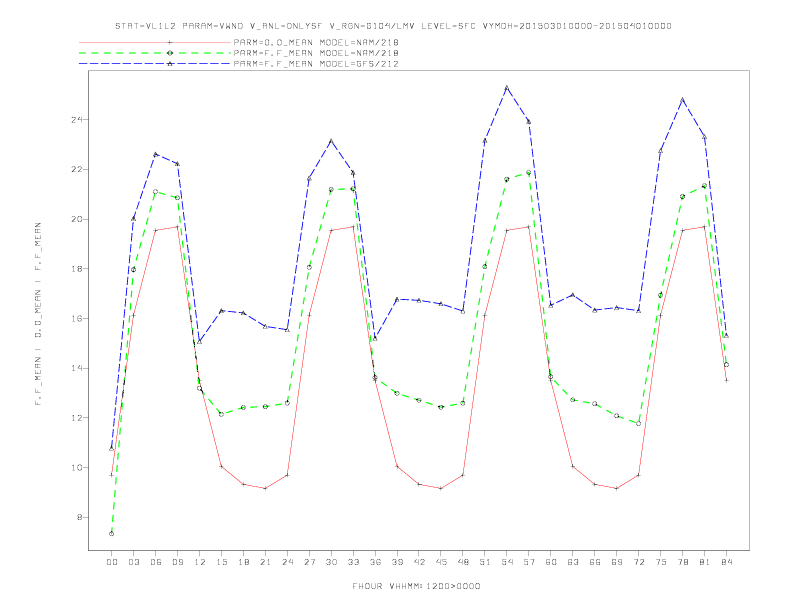Click the blue triangle data point at hour 30

click(331, 141)
